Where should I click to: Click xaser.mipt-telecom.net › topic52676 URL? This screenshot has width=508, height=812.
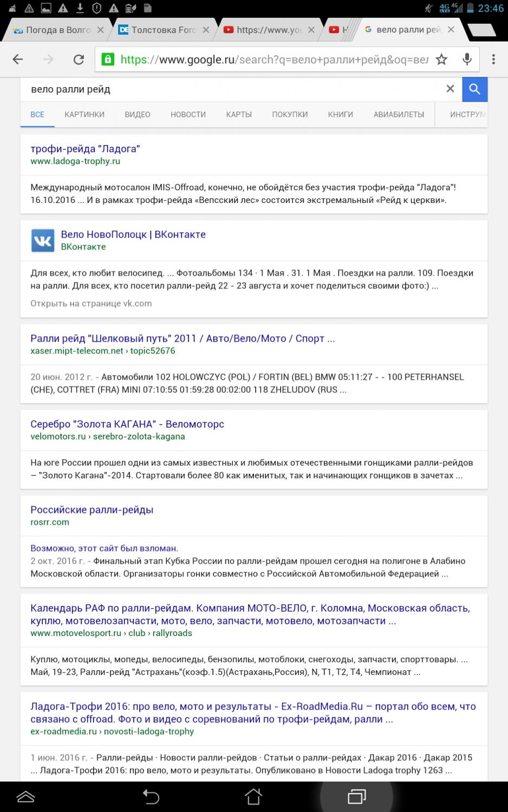(x=103, y=351)
